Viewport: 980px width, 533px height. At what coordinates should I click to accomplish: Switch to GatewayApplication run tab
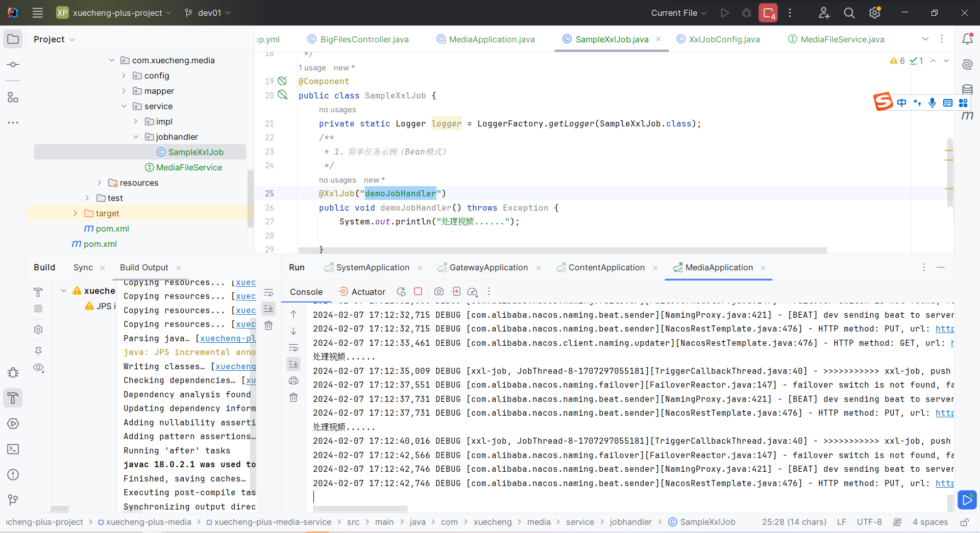pyautogui.click(x=483, y=267)
